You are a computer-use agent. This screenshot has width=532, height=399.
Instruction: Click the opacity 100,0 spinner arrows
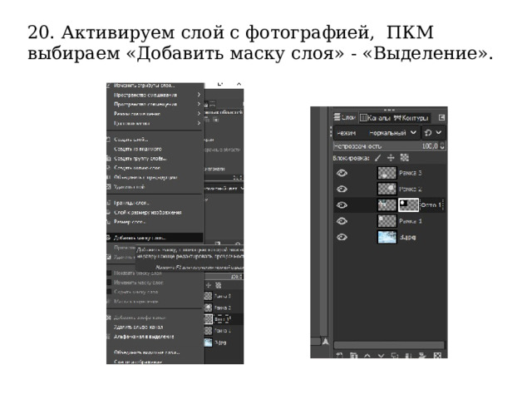(x=442, y=146)
